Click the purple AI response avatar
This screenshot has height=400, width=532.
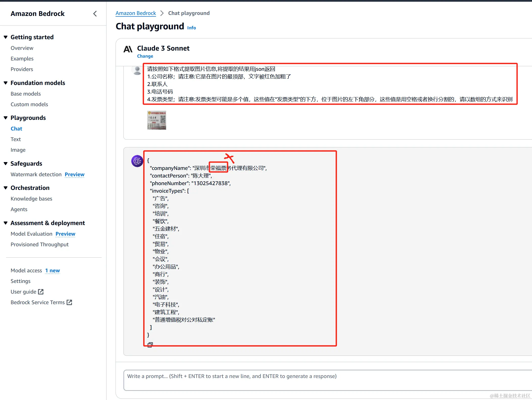point(137,161)
